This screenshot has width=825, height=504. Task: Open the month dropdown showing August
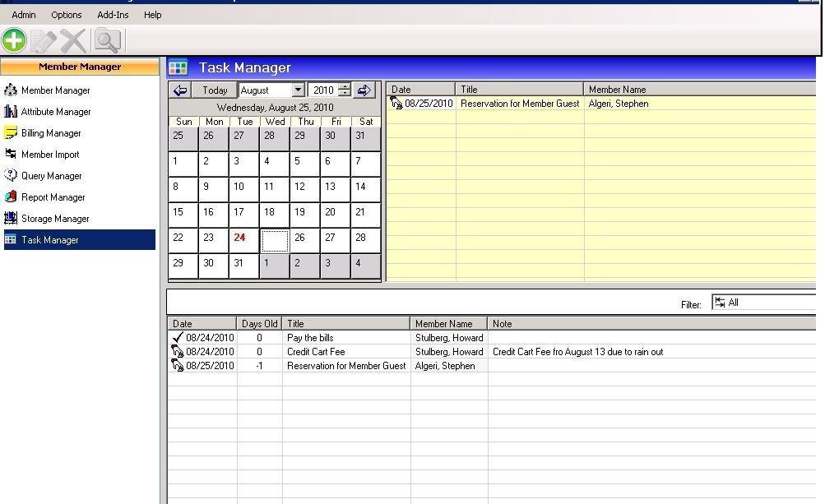tap(298, 90)
